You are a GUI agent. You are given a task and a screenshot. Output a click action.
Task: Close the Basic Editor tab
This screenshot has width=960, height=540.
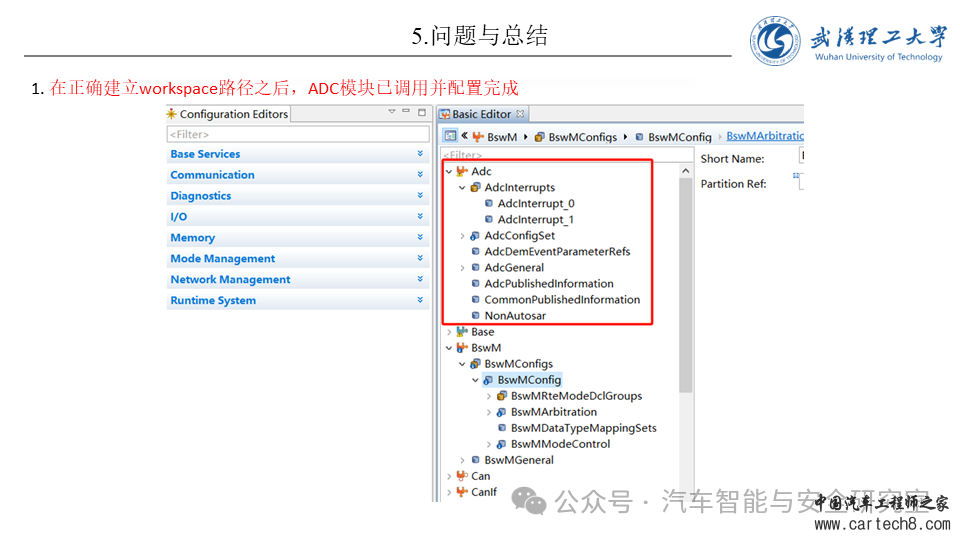tap(520, 113)
